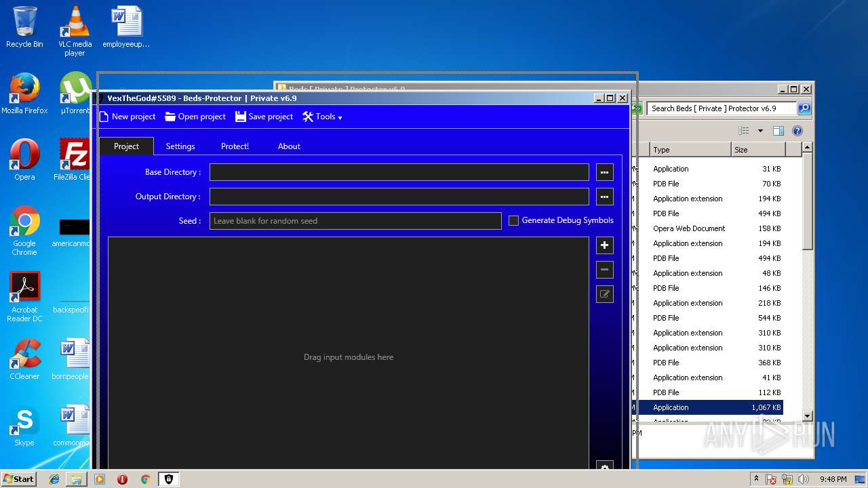Enable Generate Debug Symbols checkbox
This screenshot has width=868, height=488.
513,220
